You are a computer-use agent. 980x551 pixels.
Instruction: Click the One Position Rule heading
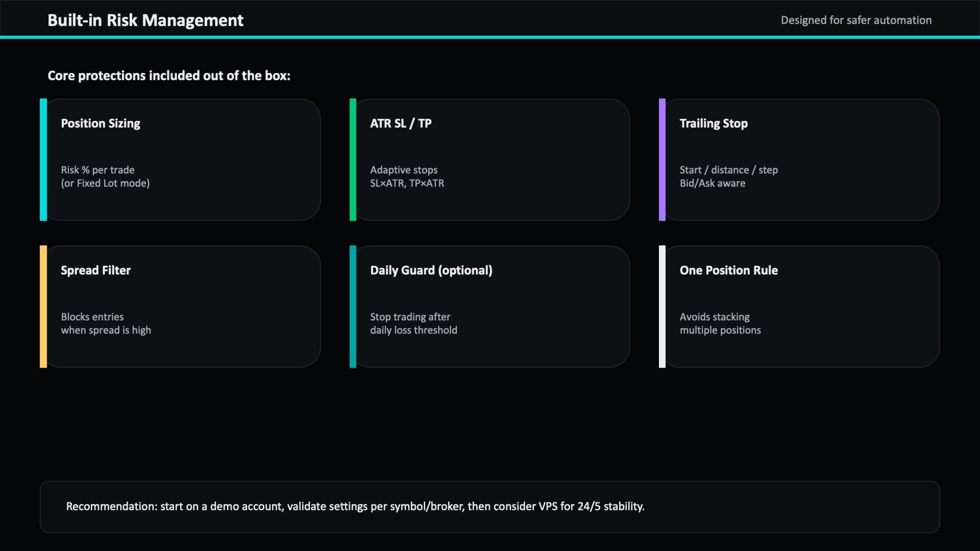point(728,270)
